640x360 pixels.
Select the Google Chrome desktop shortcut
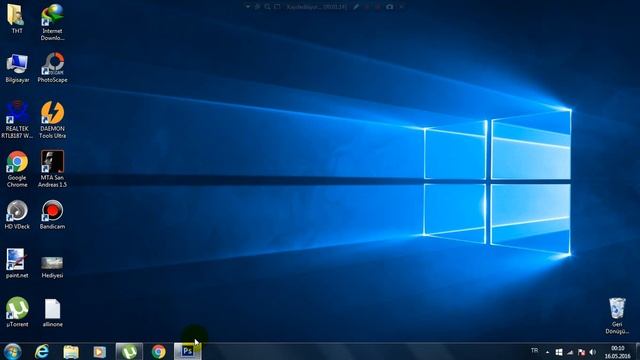pyautogui.click(x=17, y=169)
